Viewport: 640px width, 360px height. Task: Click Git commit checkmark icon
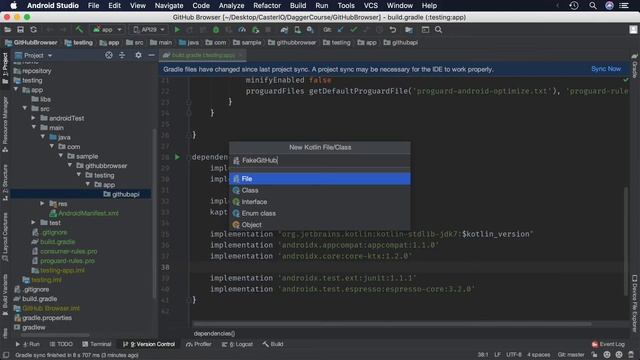(x=353, y=30)
